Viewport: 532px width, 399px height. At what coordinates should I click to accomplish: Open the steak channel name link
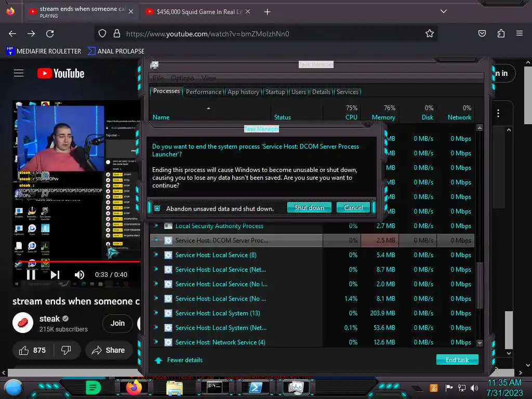pyautogui.click(x=49, y=318)
